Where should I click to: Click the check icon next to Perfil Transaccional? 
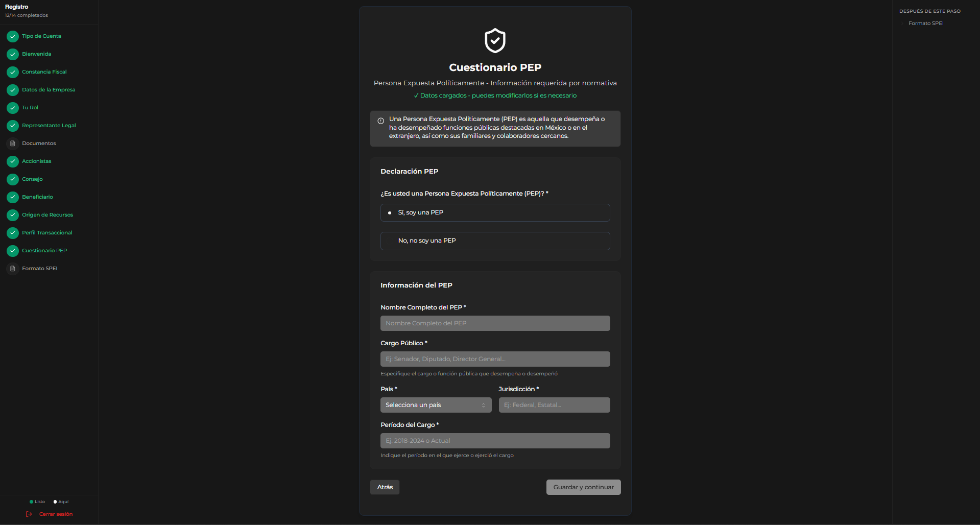click(13, 233)
